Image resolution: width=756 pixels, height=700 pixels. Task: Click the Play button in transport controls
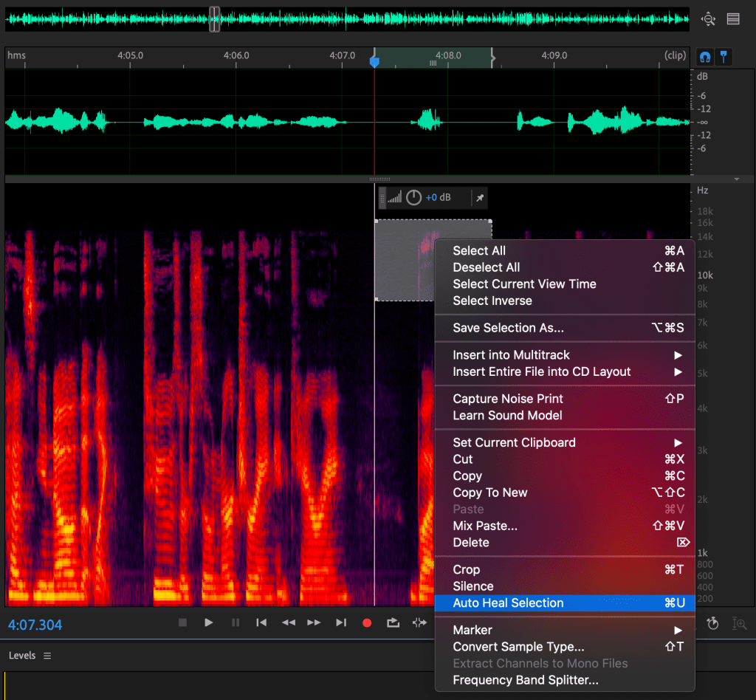tap(209, 622)
